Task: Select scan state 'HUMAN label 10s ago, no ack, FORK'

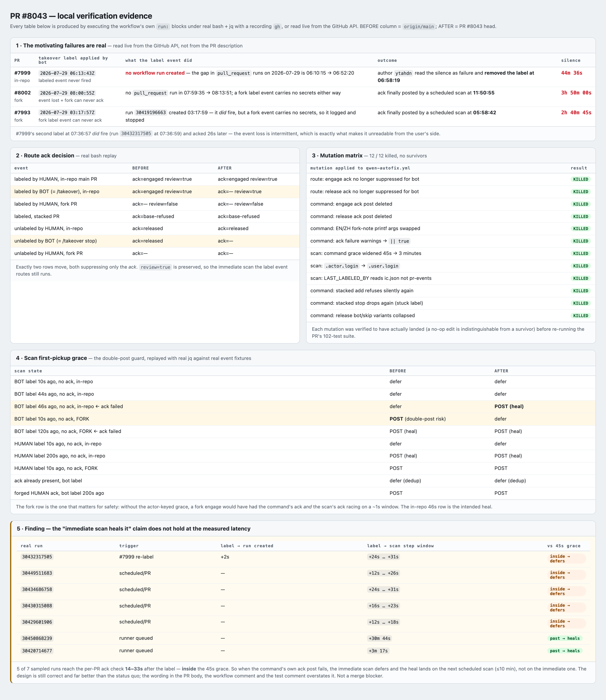Action: click(56, 468)
